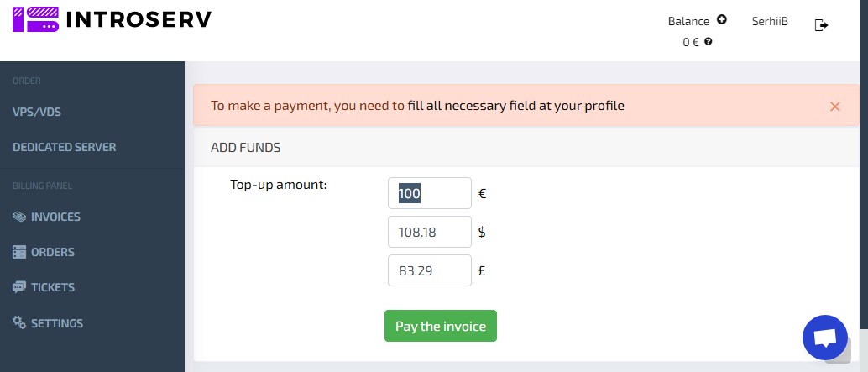Follow the fill all necessary field link

516,106
